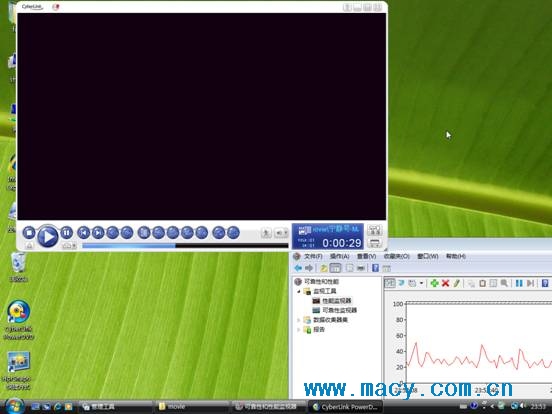Image resolution: width=552 pixels, height=414 pixels.
Task: Click the green plus Add counter icon
Action: click(434, 283)
